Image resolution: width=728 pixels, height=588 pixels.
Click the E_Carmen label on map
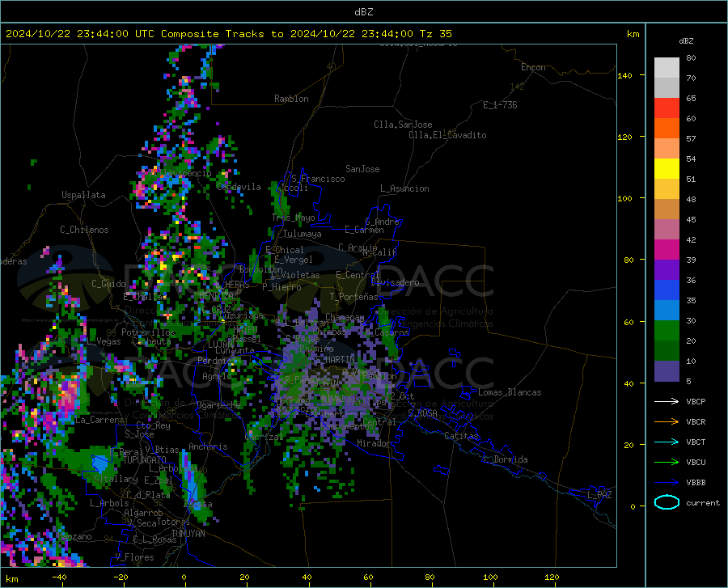click(x=364, y=230)
